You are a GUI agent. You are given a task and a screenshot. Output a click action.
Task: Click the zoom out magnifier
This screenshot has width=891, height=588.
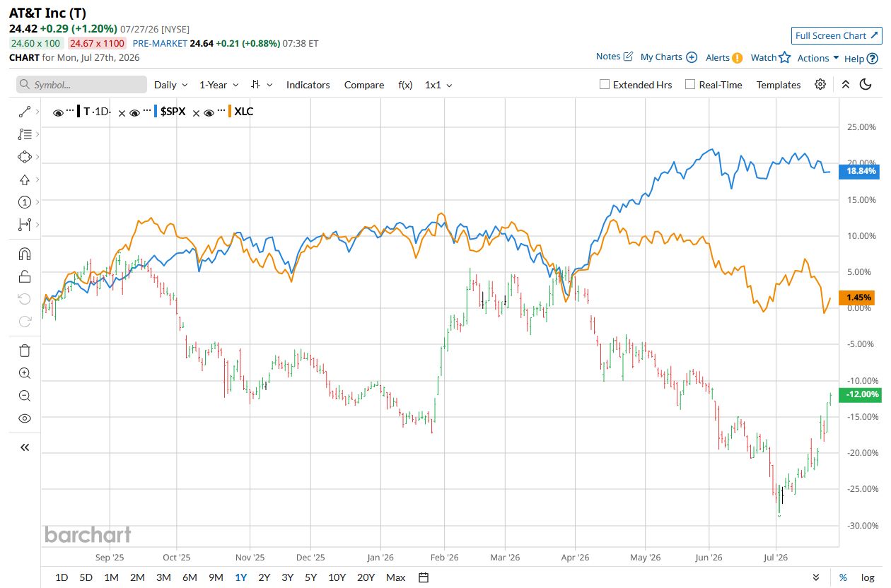(25, 396)
